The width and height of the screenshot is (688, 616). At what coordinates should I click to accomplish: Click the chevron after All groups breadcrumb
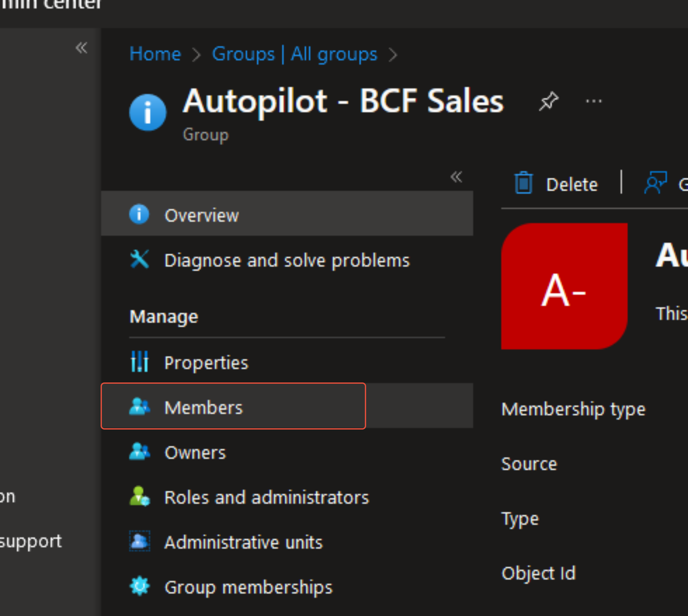tap(393, 54)
